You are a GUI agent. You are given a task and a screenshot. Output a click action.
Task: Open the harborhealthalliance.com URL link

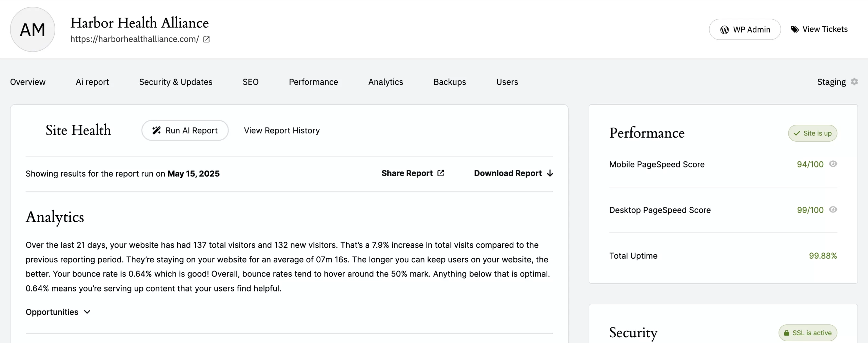135,39
